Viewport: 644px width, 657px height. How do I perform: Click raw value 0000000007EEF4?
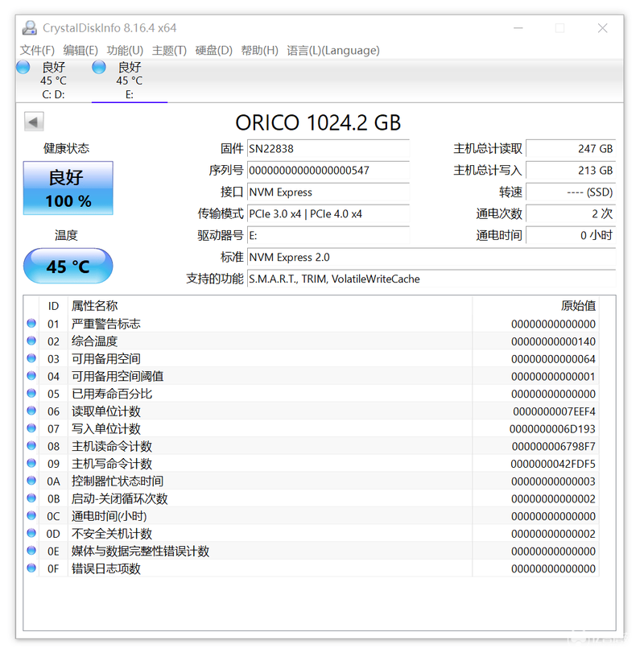[x=554, y=411]
